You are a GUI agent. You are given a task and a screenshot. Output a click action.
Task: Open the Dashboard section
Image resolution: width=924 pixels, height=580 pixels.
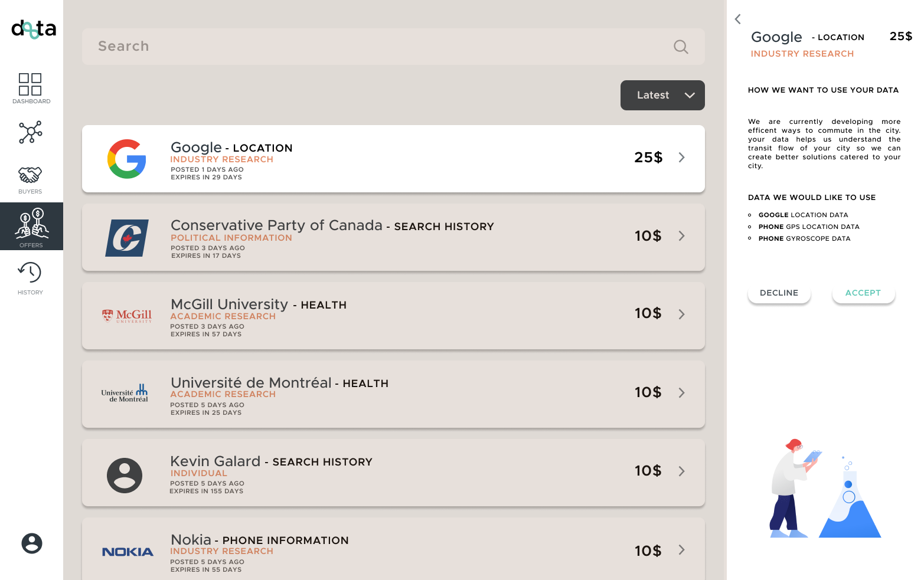click(x=31, y=89)
